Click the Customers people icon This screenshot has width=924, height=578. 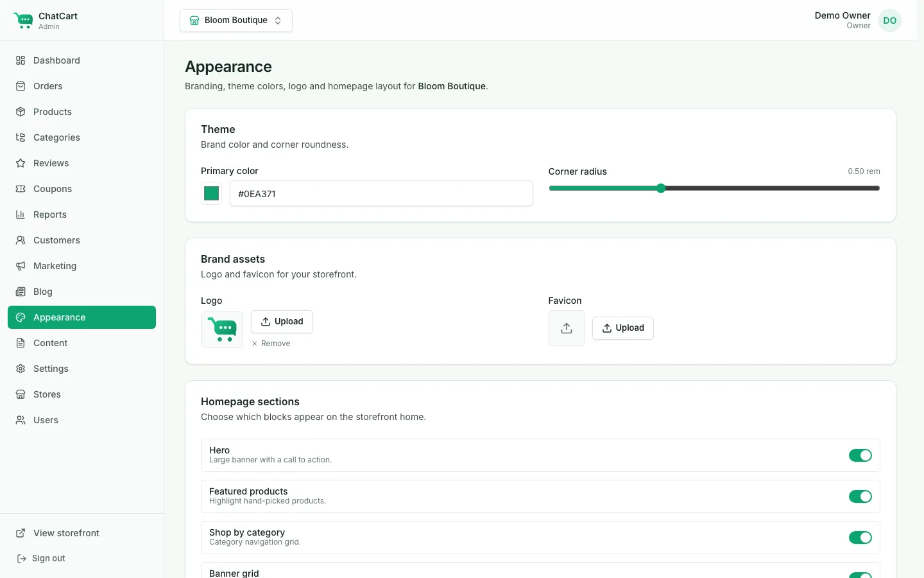(21, 240)
